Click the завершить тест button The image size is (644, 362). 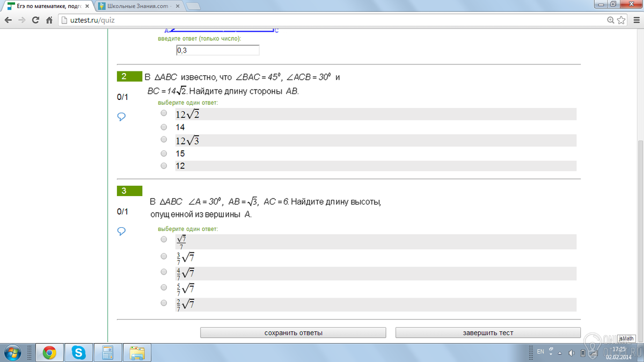point(488,332)
